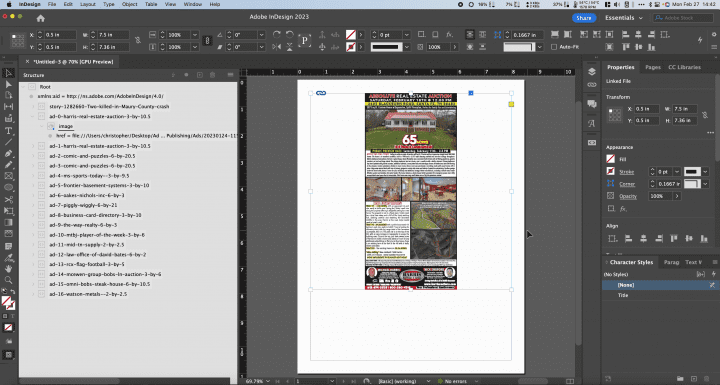Open the Object menu
The image size is (720, 385).
coord(129,4)
